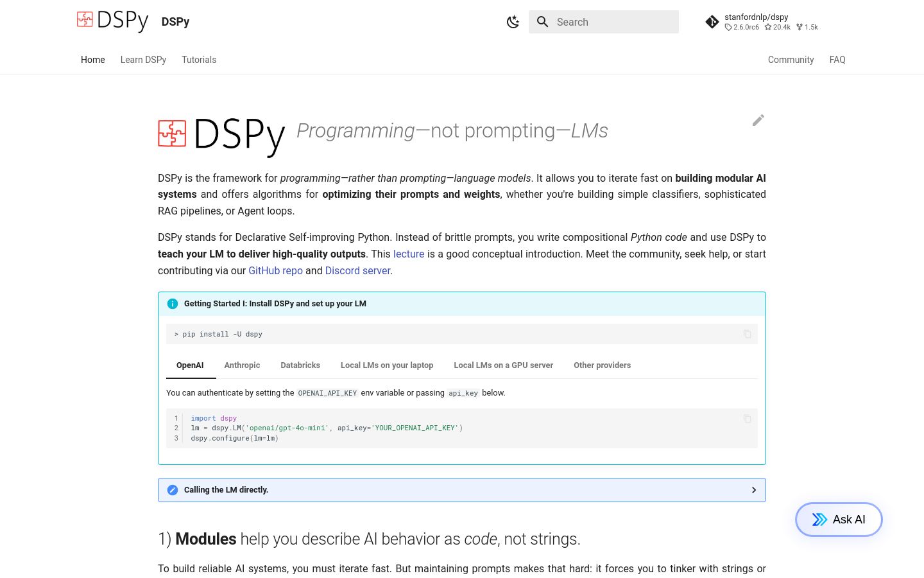Image resolution: width=924 pixels, height=578 pixels.
Task: Open the stanfordnlp/dspy GitHub repository link
Action: coord(762,22)
